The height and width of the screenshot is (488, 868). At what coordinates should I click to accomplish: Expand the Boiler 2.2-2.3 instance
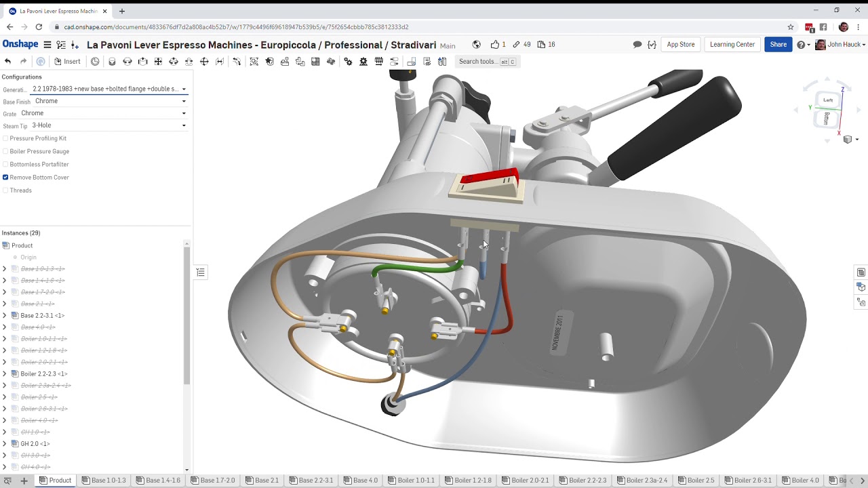5,374
